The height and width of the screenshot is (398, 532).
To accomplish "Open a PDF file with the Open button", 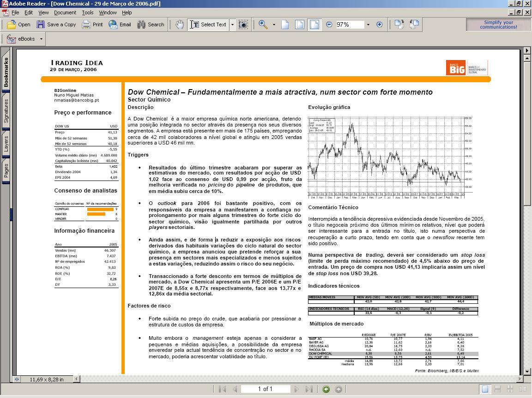I will click(x=18, y=24).
